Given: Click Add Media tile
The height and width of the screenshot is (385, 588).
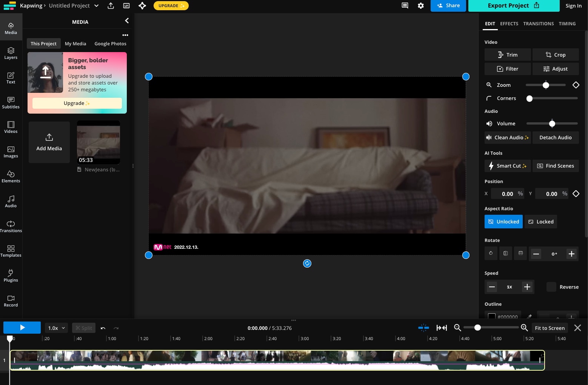Looking at the screenshot, I should coord(49,142).
